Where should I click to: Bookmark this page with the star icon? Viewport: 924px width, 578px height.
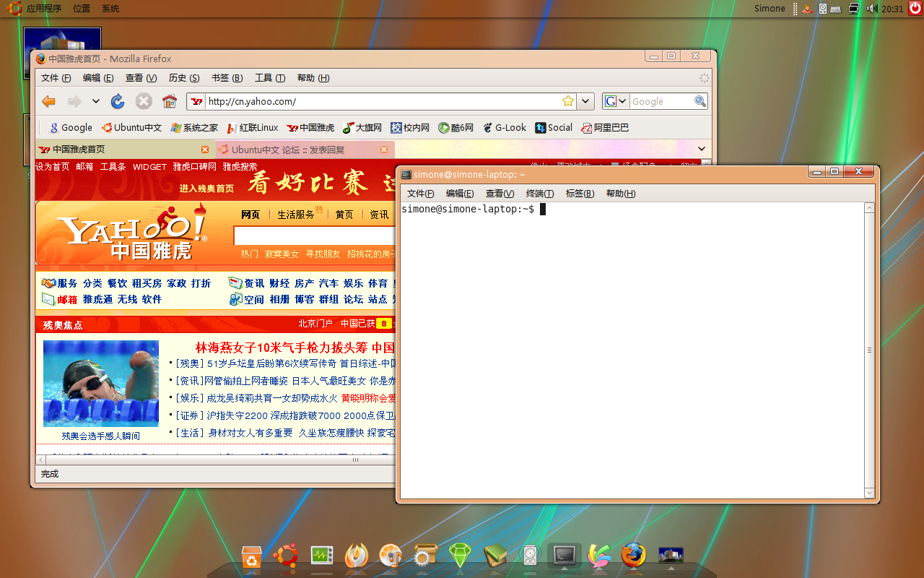tap(568, 101)
